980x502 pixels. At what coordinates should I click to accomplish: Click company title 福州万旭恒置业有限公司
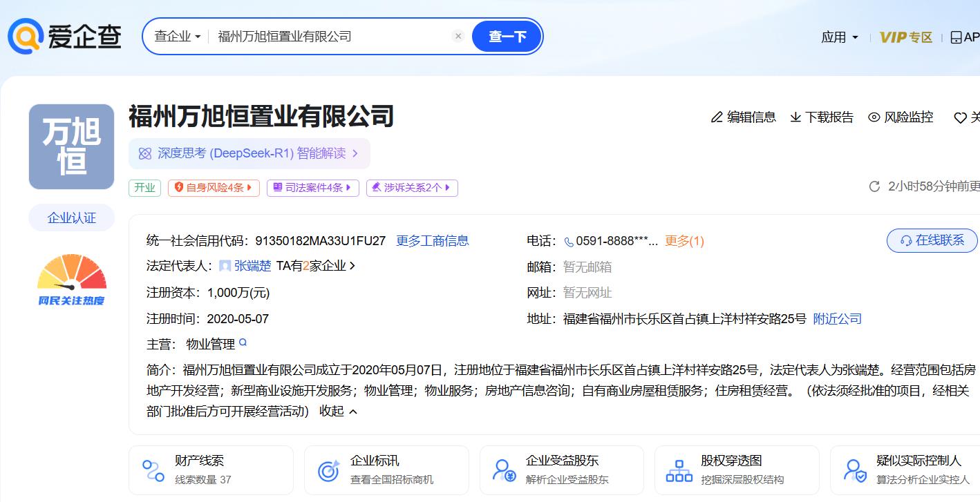pos(261,117)
